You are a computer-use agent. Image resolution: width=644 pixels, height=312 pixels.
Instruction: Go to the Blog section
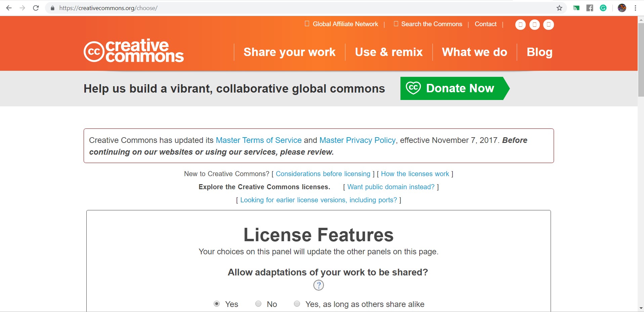(540, 52)
